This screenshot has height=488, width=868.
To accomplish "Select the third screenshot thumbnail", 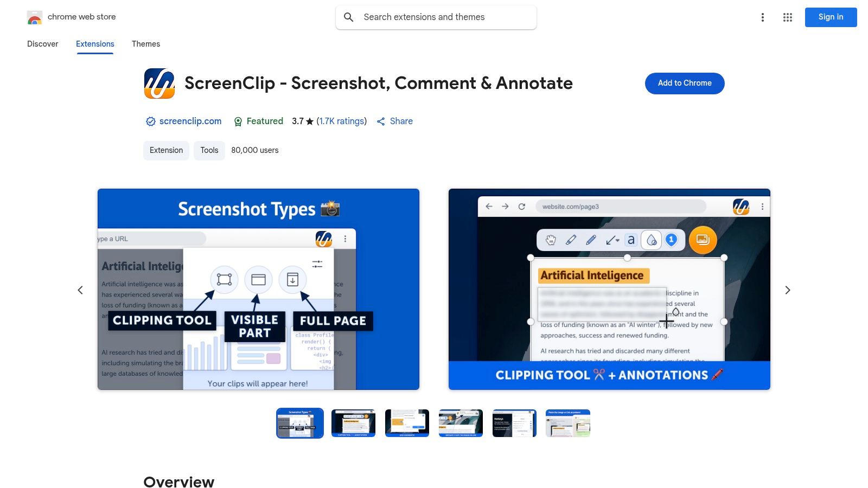I will pos(407,423).
